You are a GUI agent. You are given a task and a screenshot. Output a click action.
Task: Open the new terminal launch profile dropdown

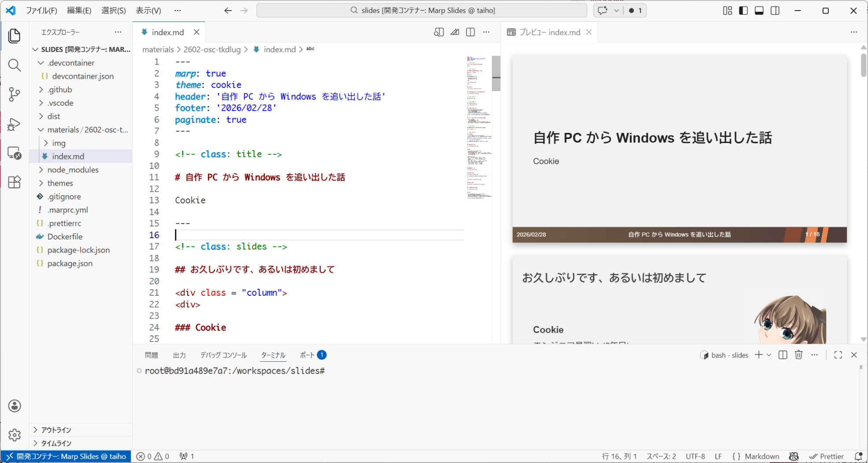769,355
